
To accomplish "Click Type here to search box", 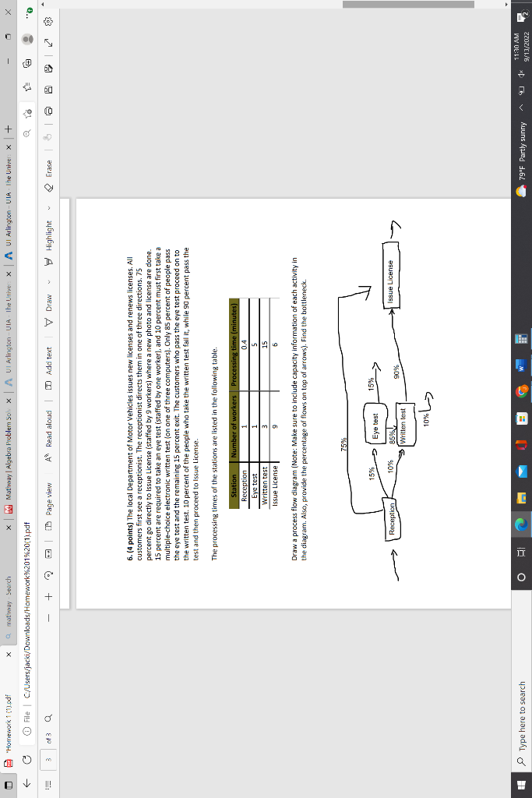I will [x=521, y=718].
